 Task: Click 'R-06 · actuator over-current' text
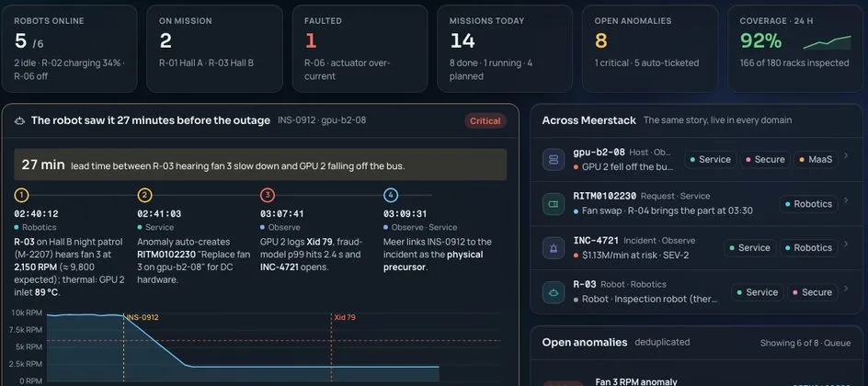pos(348,70)
